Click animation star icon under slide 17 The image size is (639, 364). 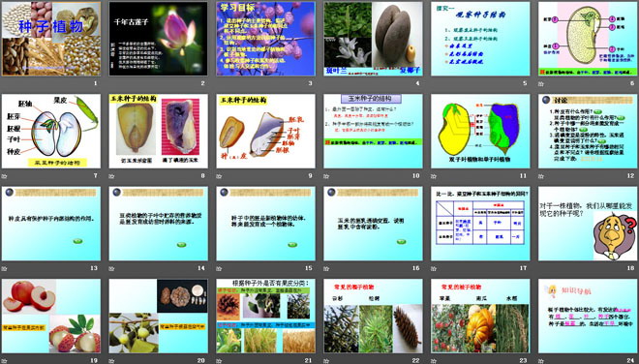(x=434, y=268)
